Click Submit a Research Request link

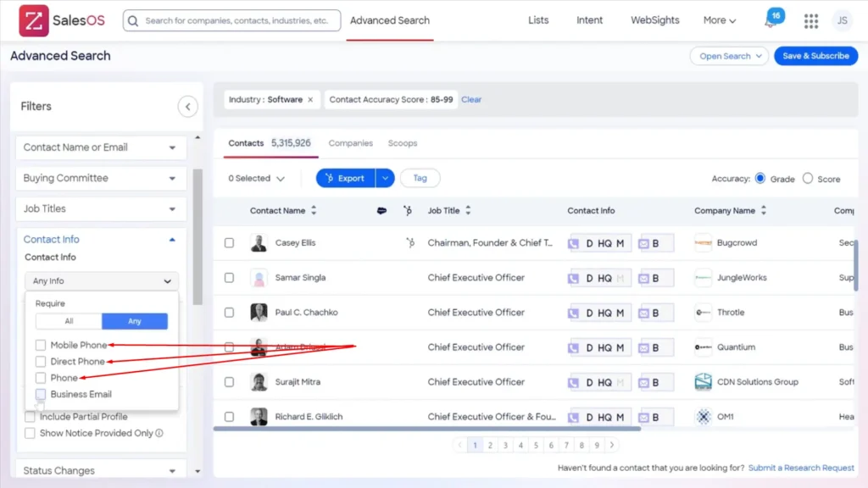tap(801, 468)
